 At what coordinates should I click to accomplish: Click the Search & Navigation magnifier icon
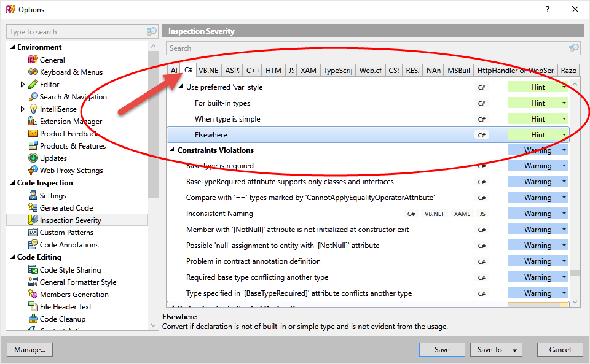coord(33,96)
